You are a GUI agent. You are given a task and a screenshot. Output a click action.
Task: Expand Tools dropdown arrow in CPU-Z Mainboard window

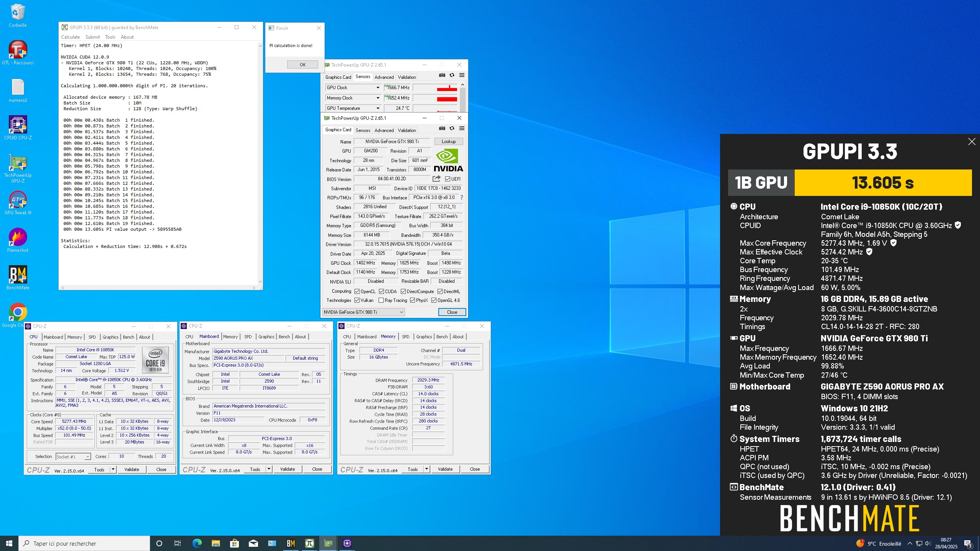[269, 469]
